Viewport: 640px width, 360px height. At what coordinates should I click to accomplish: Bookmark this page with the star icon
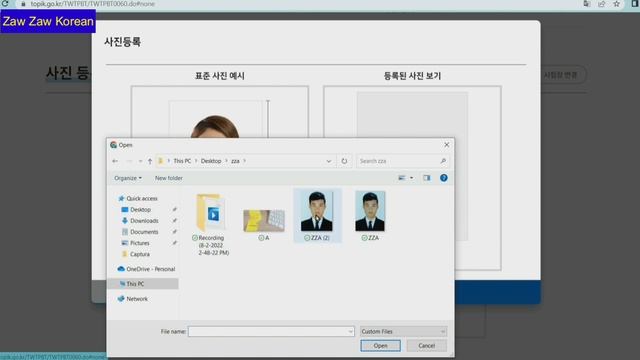pos(616,4)
